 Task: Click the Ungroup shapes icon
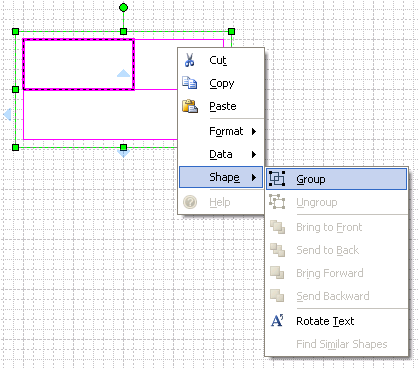pos(277,202)
